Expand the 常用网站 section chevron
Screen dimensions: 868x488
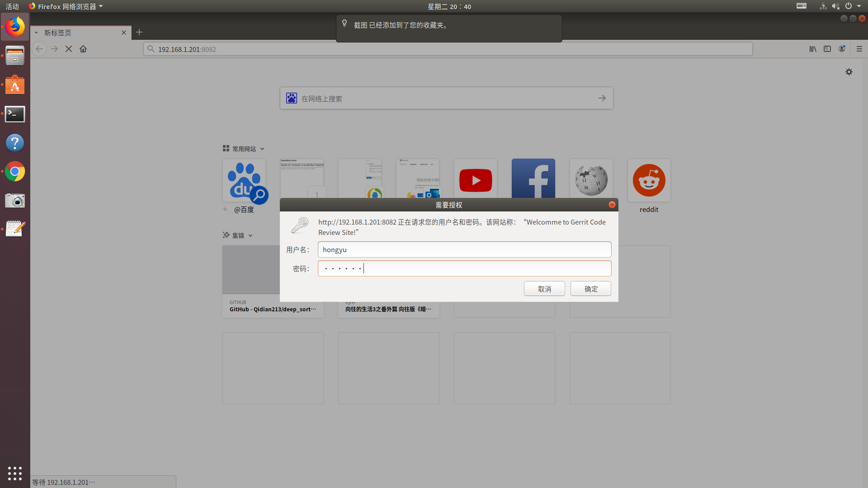[262, 149]
